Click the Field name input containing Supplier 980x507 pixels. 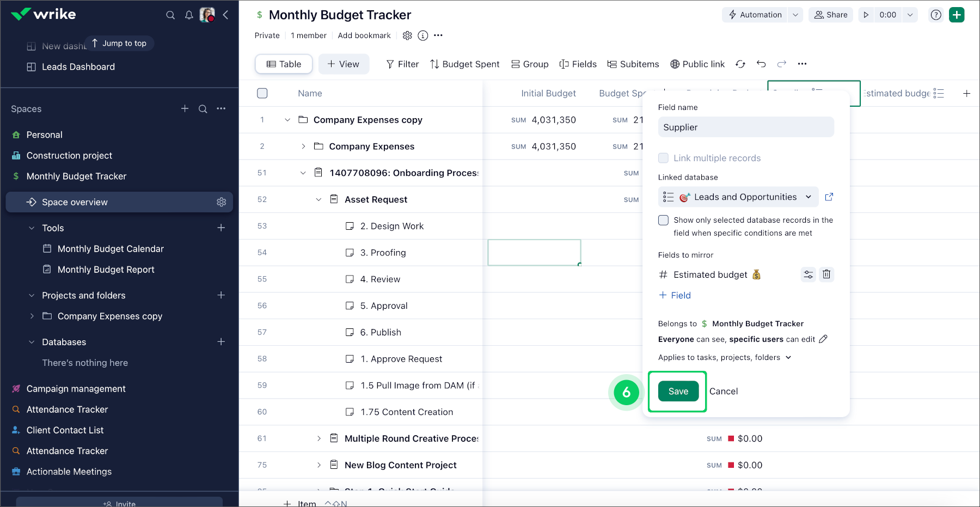745,127
